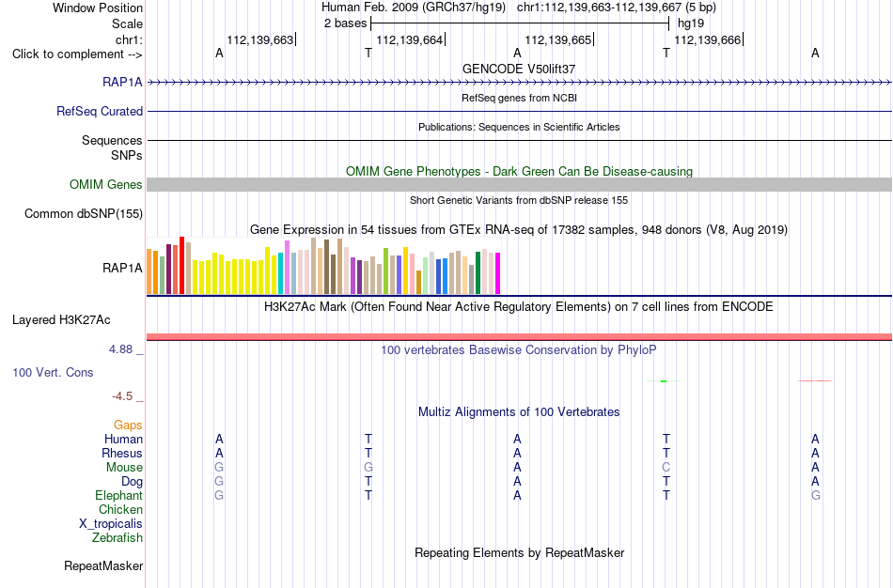Click 'Publications: Sequences in Scientific Articles' title
The image size is (893, 588).
coord(519,127)
